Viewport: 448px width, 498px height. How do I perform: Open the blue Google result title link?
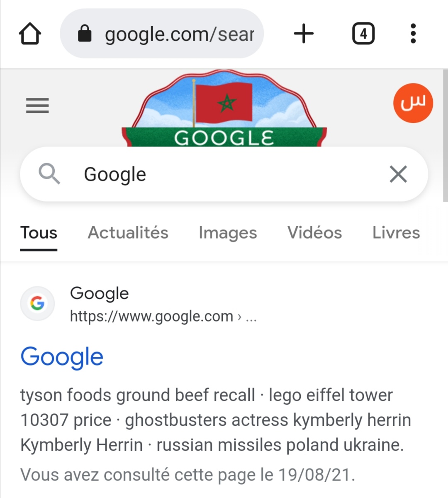(x=62, y=357)
